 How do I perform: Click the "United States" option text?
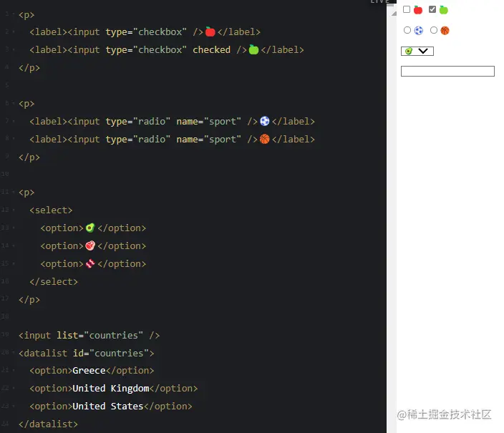tap(108, 406)
